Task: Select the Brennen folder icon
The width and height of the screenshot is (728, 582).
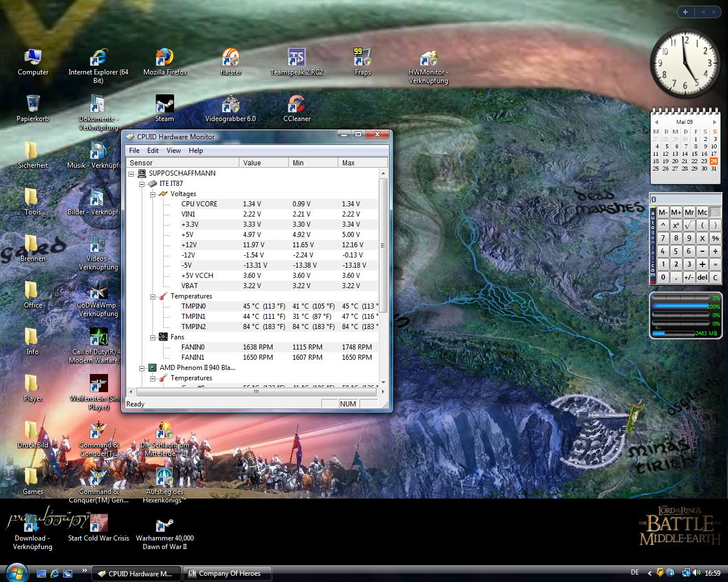Action: pyautogui.click(x=32, y=249)
